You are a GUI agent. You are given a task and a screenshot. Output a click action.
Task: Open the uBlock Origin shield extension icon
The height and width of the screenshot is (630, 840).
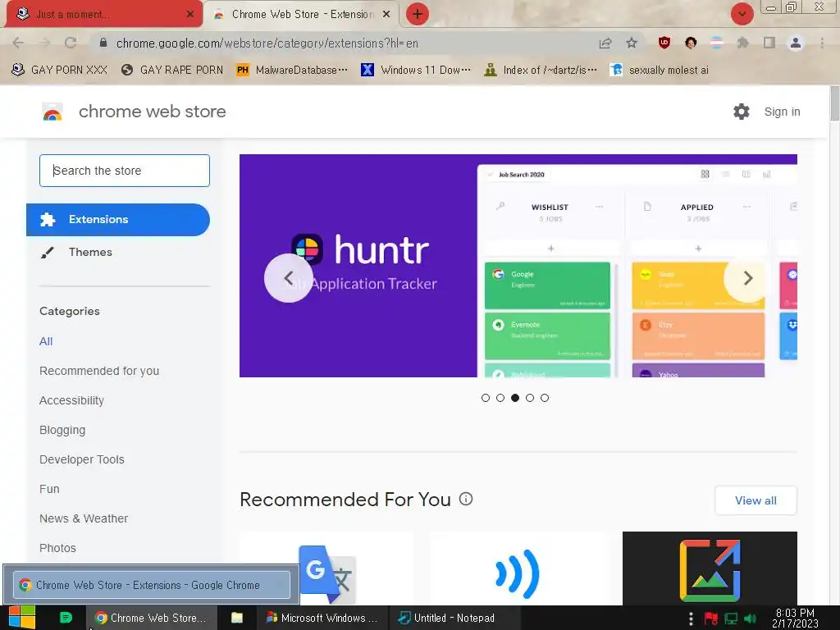coord(664,43)
